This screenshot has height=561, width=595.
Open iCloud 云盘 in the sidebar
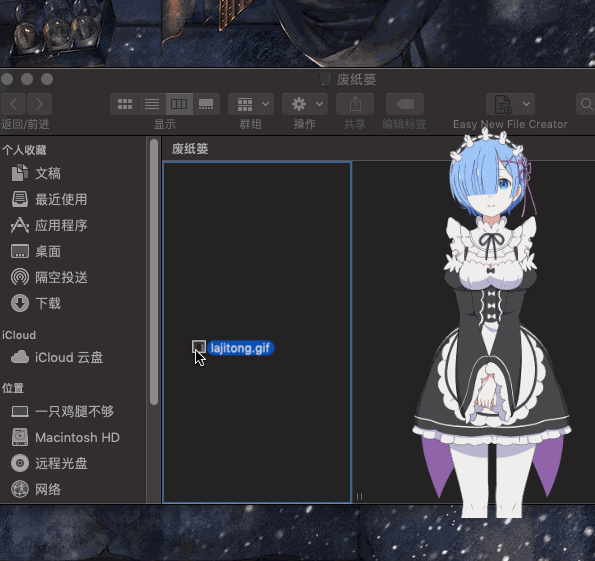tap(57, 357)
